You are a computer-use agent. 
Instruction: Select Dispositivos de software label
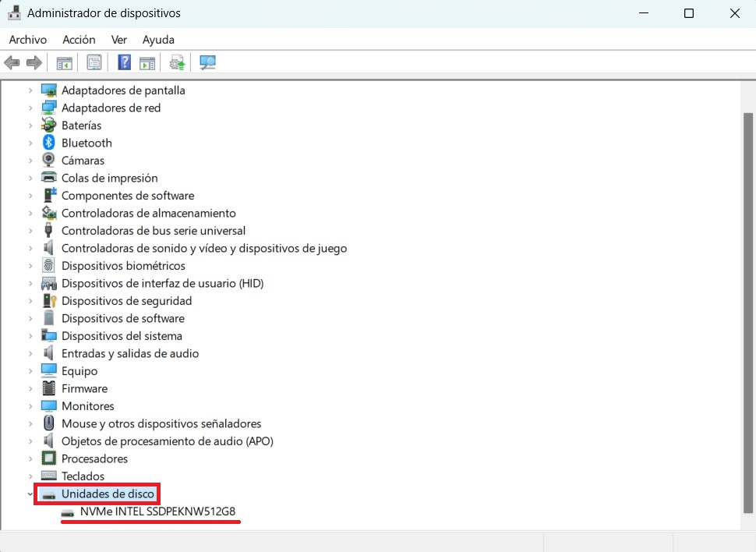(123, 318)
